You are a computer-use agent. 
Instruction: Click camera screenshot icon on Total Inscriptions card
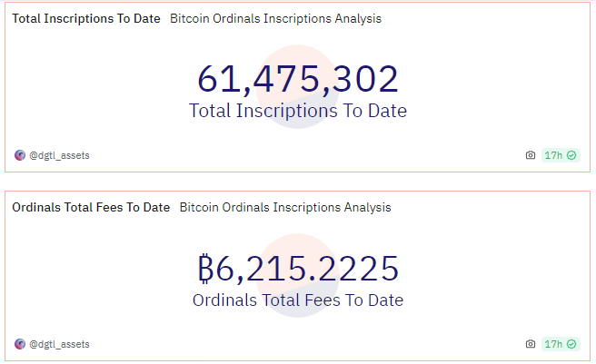[531, 155]
